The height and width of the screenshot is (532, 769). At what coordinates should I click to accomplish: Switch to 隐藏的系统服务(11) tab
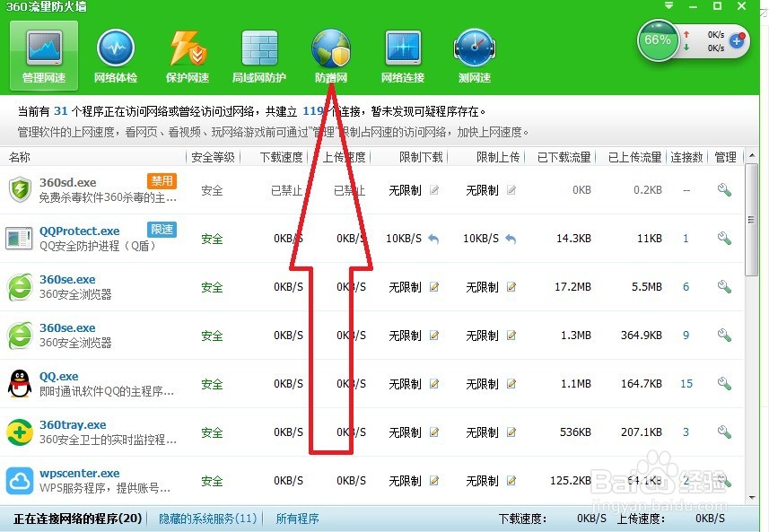point(208,519)
